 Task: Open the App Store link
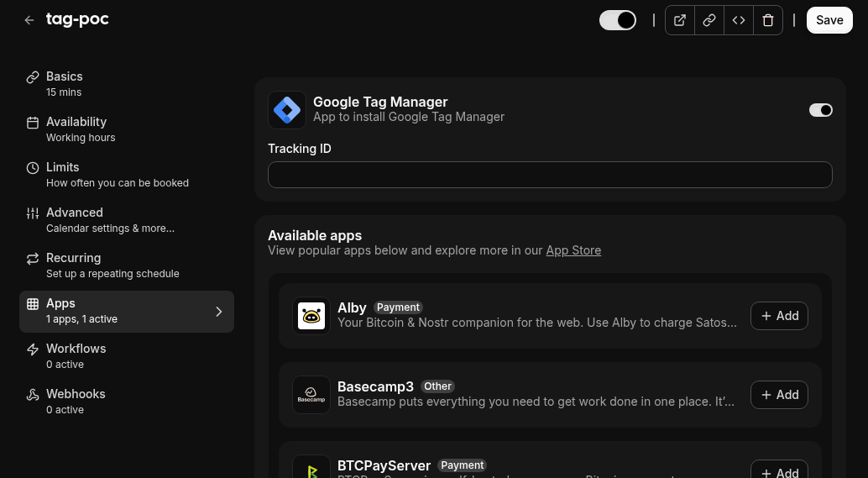[x=573, y=250]
